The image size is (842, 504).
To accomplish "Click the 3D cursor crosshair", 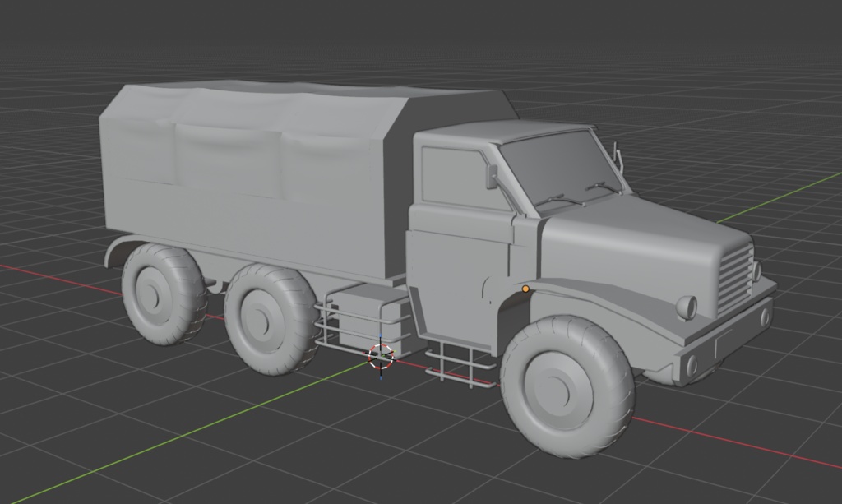I will [381, 356].
